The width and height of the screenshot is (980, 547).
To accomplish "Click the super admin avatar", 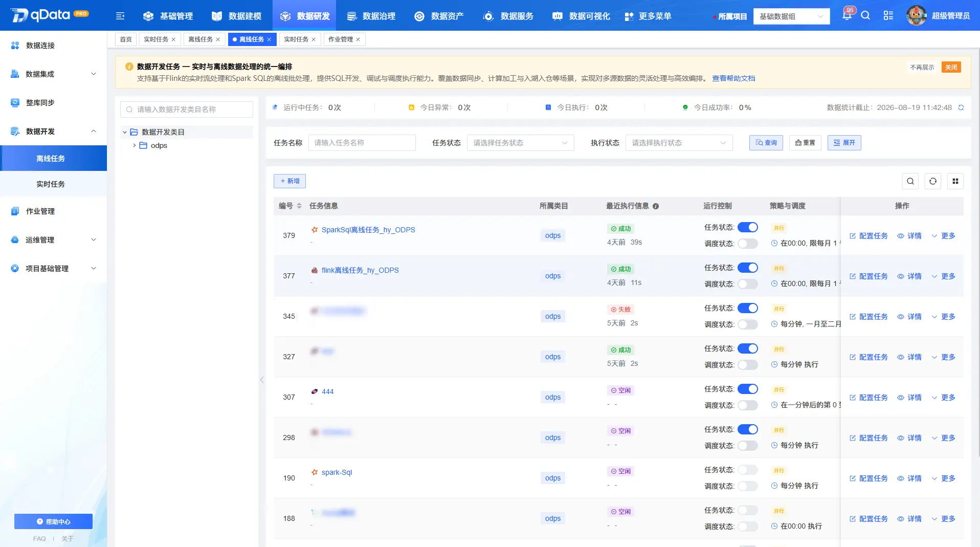I will click(916, 15).
